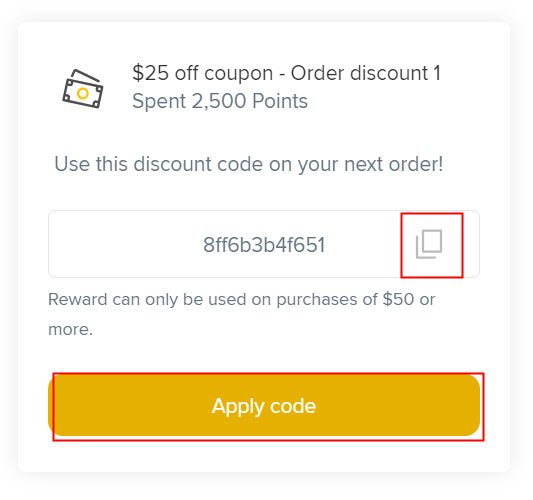Click the '$25' amount in the coupon title
The width and height of the screenshot is (533, 500).
click(150, 73)
